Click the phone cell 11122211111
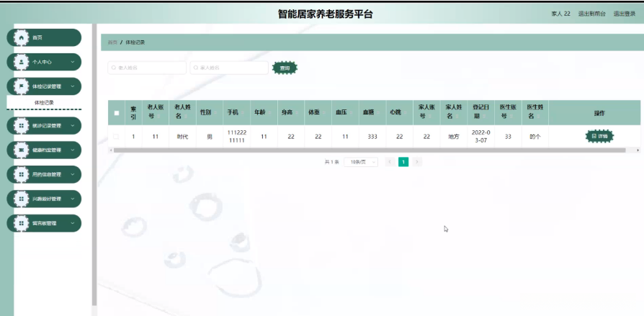The width and height of the screenshot is (644, 316). (236, 137)
